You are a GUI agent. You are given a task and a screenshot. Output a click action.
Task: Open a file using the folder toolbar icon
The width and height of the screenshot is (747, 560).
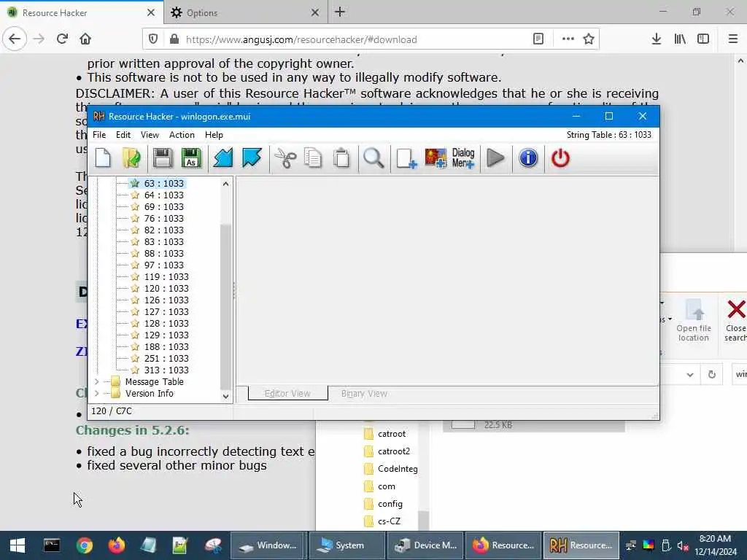(x=131, y=158)
